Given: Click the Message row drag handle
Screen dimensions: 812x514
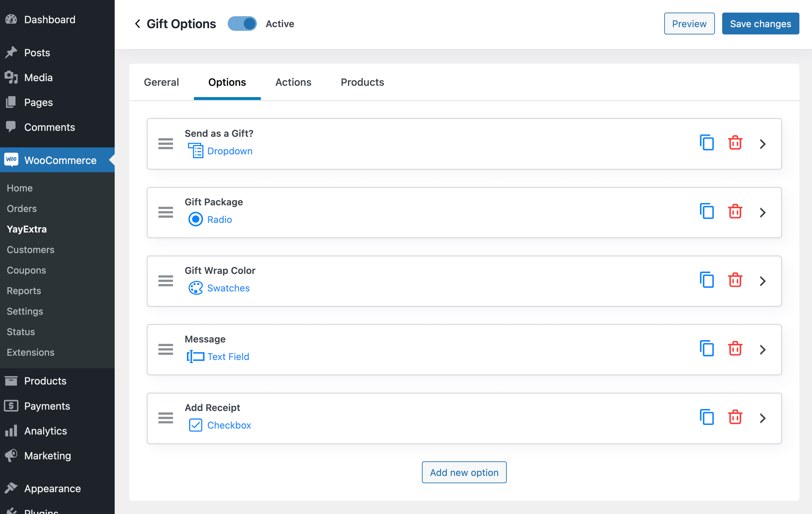Looking at the screenshot, I should (166, 350).
